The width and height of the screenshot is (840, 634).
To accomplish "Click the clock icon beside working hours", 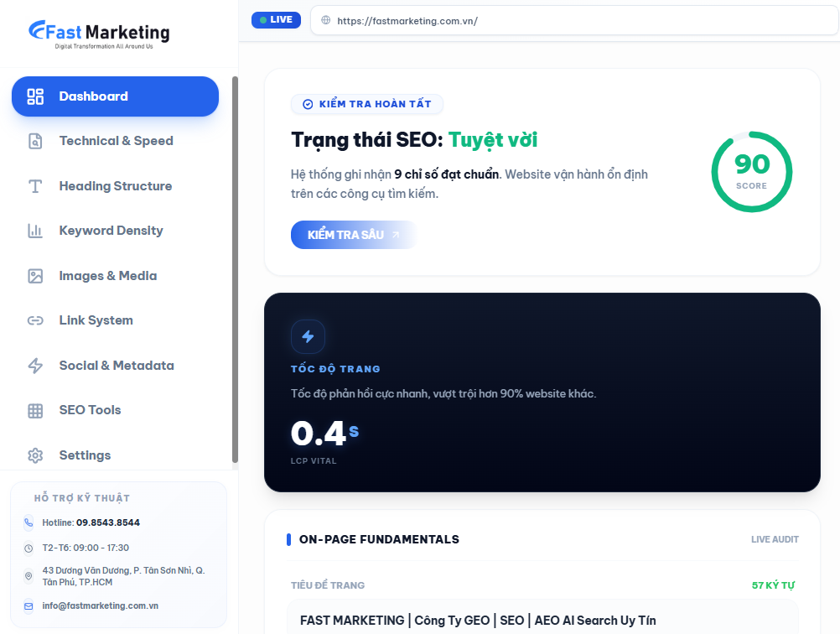I will [x=29, y=548].
